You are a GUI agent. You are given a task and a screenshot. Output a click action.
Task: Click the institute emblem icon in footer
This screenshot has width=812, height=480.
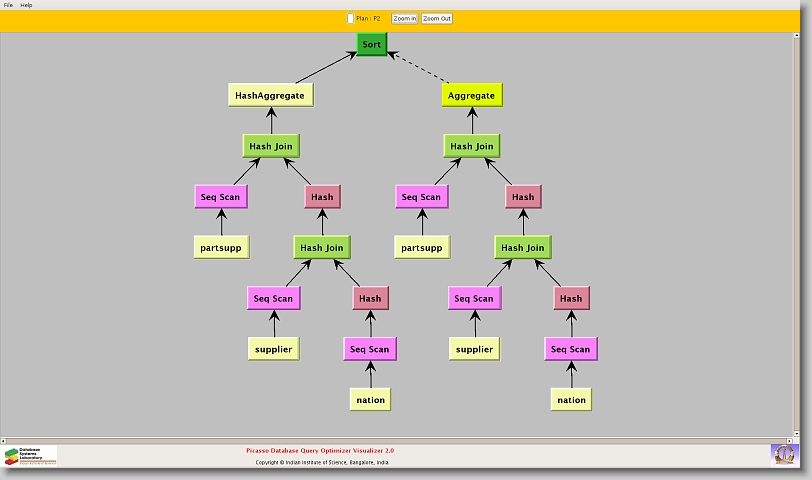(784, 454)
